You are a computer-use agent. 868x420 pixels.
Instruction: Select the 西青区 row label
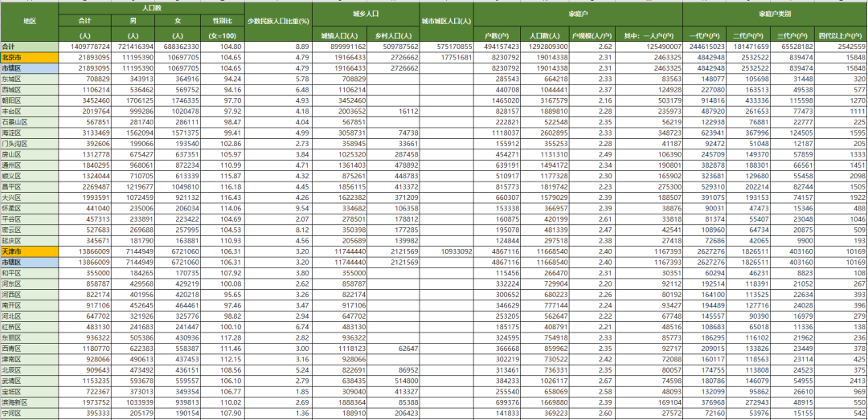[29, 349]
